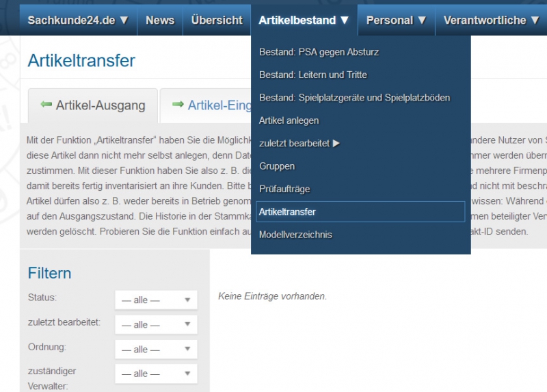The width and height of the screenshot is (547, 392).
Task: Open the Übersicht page
Action: point(217,21)
